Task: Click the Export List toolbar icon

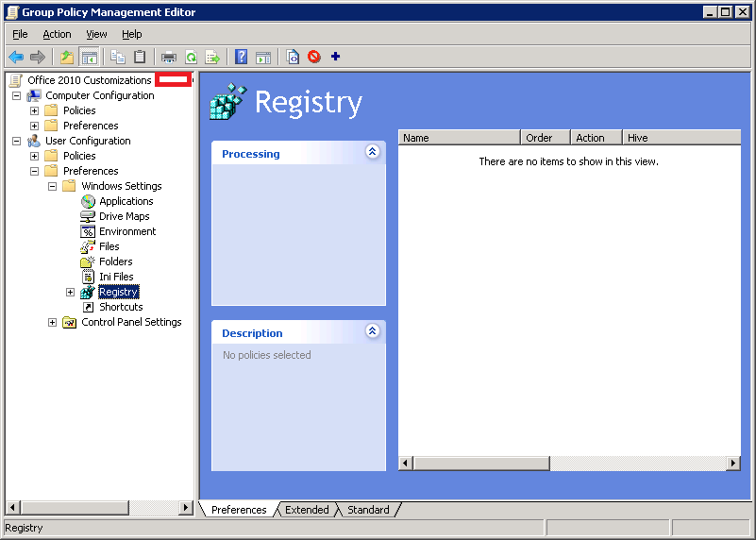Action: point(212,58)
